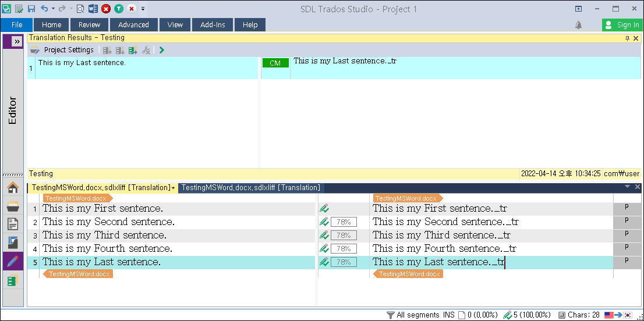
Task: Click the greyed redo arrow icon
Action: click(62, 8)
